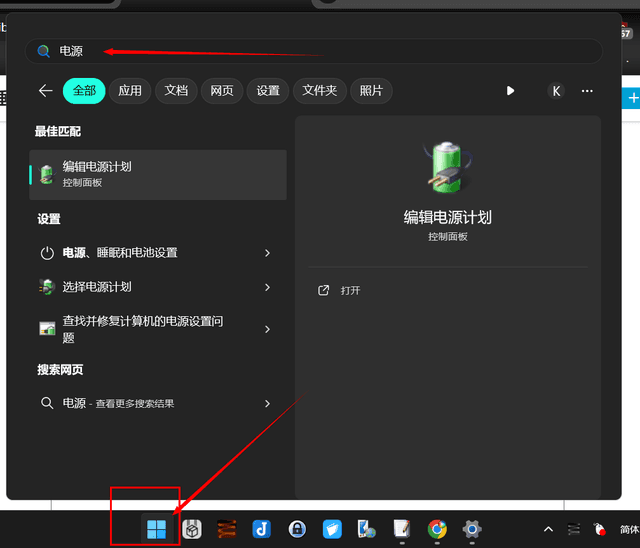
Task: Click the K user account avatar
Action: pos(556,91)
